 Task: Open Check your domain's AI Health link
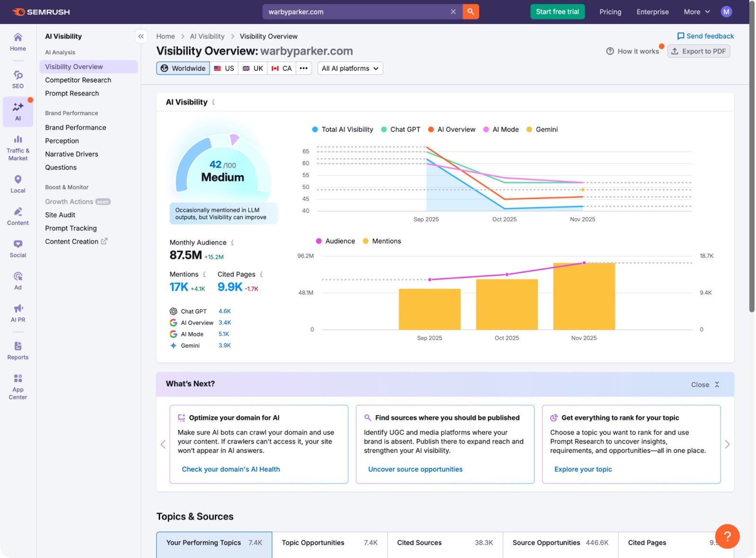click(x=231, y=469)
